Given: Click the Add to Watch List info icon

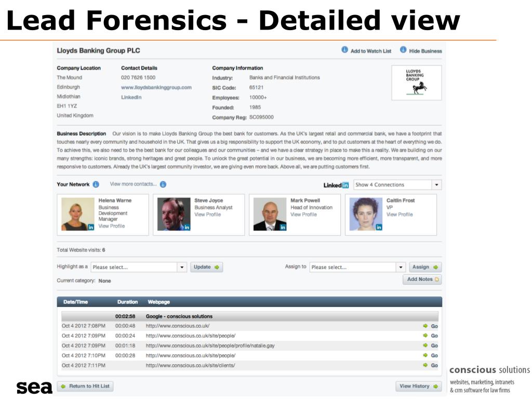Looking at the screenshot, I should (x=344, y=50).
